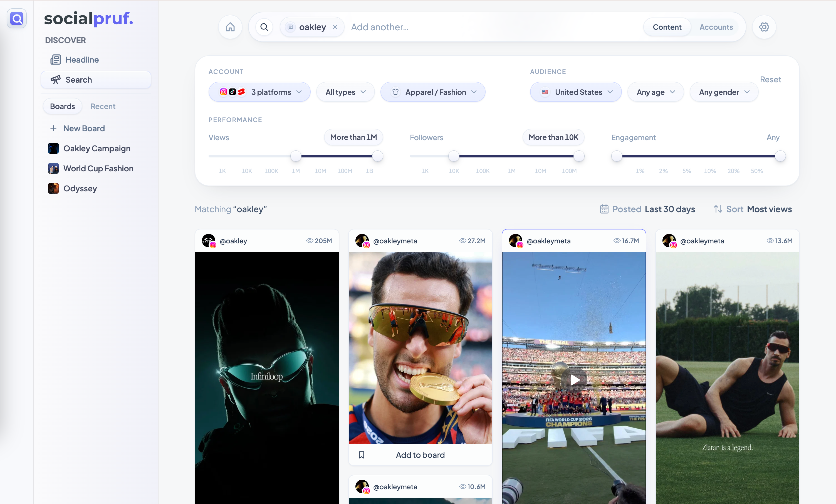This screenshot has height=504, width=836.
Task: Click the Engagement slider minimum handle
Action: [617, 156]
